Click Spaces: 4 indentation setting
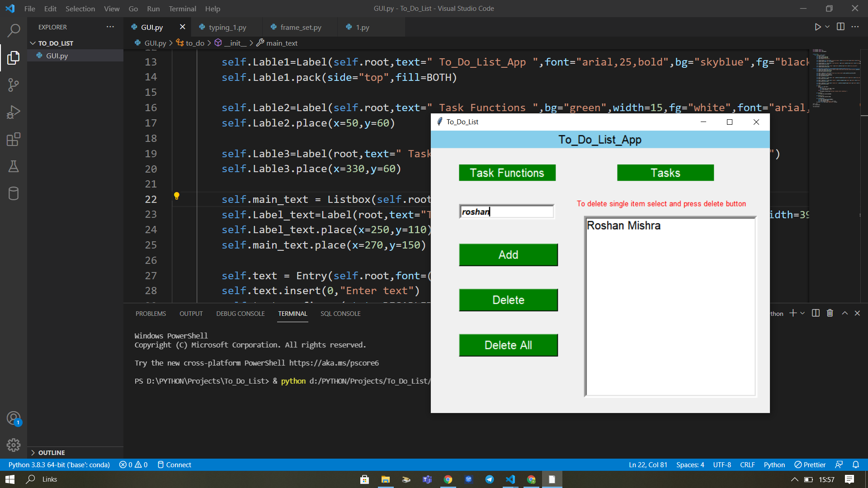The height and width of the screenshot is (488, 868). (690, 465)
